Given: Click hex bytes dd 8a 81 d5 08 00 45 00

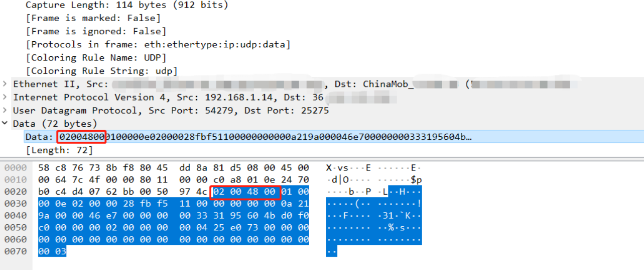Looking at the screenshot, I should tap(244, 168).
